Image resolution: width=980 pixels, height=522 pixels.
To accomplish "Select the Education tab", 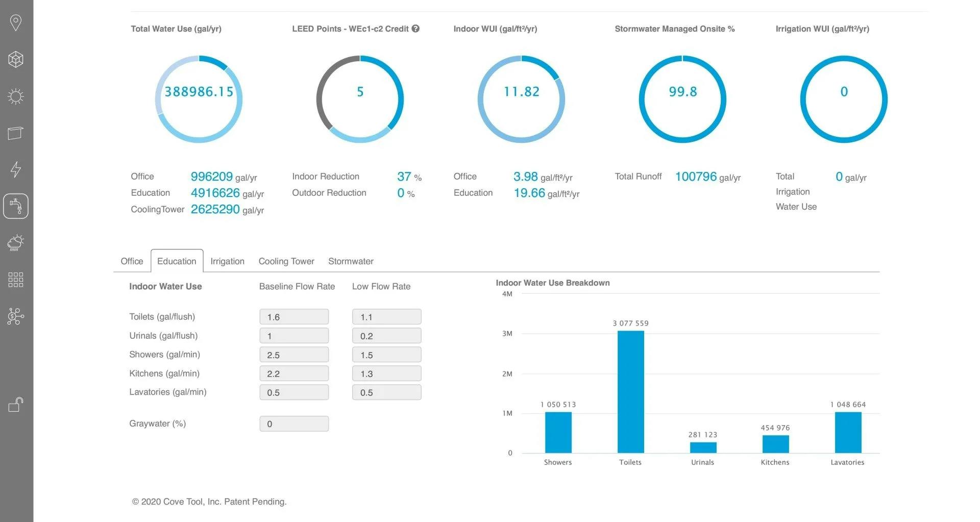I will tap(177, 261).
